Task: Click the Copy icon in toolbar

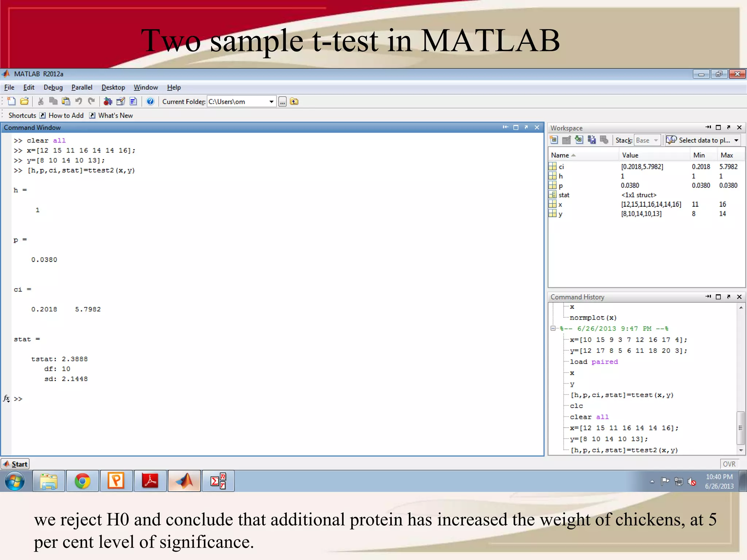Action: coord(53,101)
